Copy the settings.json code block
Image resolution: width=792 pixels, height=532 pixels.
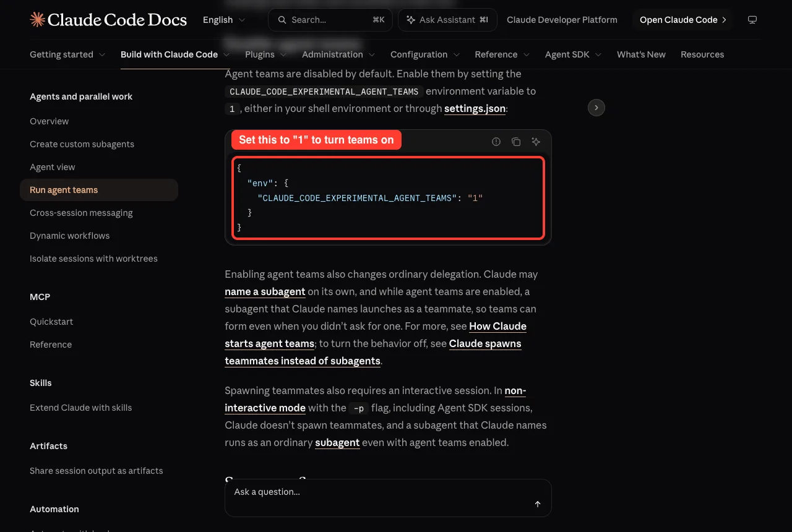point(516,142)
